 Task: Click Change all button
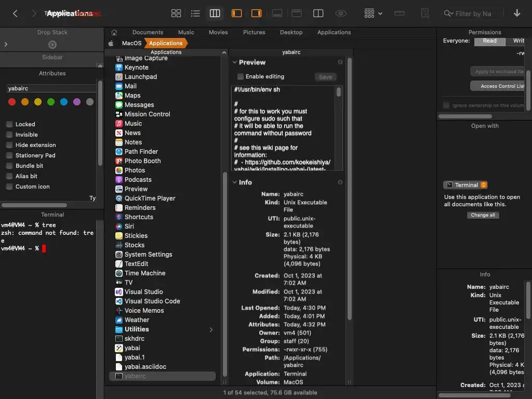point(483,216)
